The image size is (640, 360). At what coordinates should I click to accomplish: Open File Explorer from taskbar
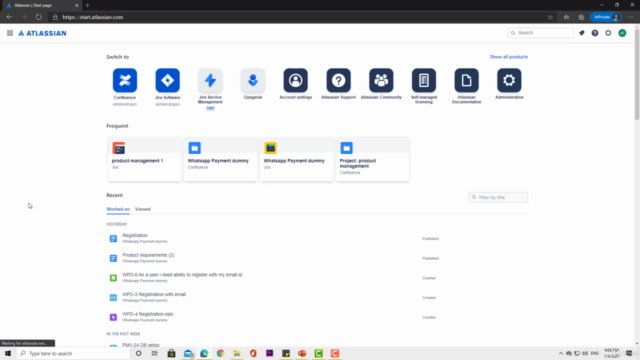coord(237,353)
